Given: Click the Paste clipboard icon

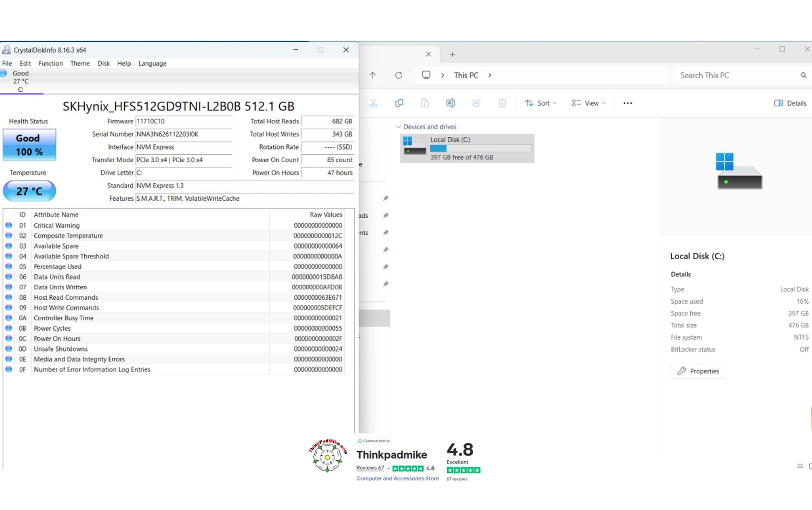Looking at the screenshot, I should [425, 103].
